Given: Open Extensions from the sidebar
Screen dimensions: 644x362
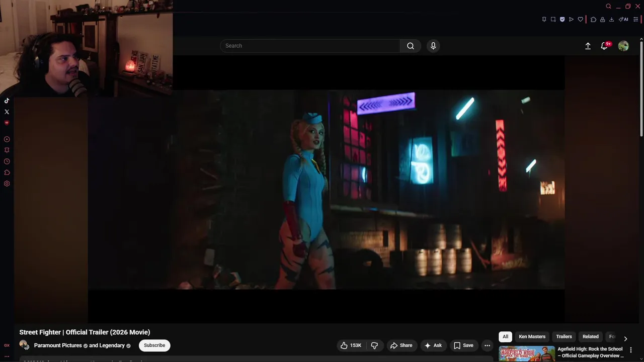Looking at the screenshot, I should coord(7,172).
